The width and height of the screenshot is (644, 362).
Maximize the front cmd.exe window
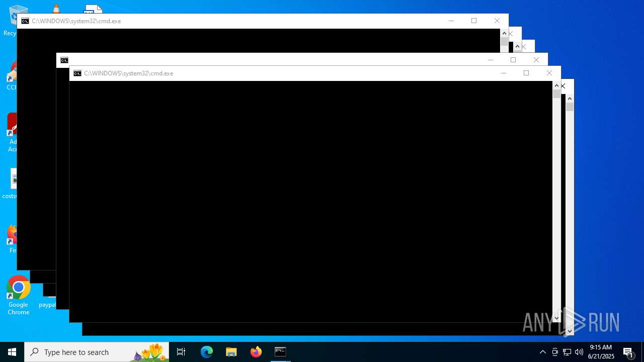click(x=526, y=73)
